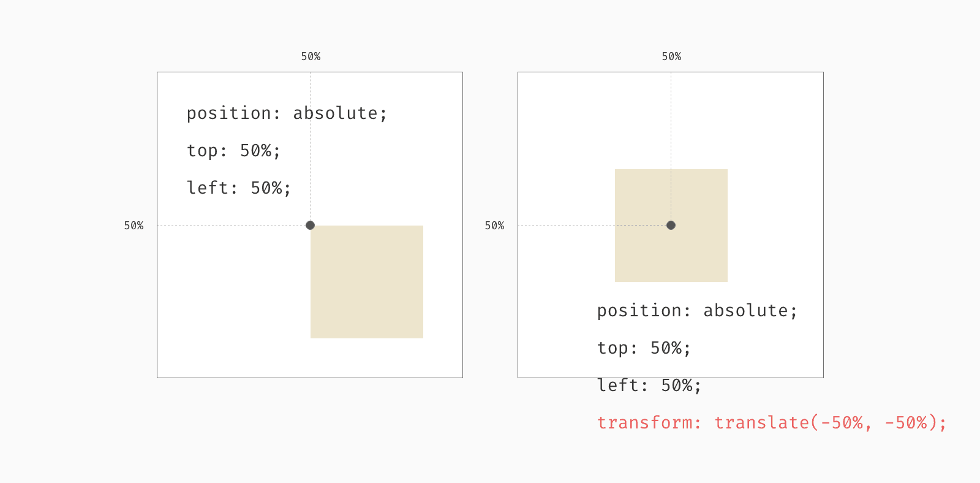Click 'left: 50%;' text in left box
The height and width of the screenshot is (483, 980).
point(239,188)
